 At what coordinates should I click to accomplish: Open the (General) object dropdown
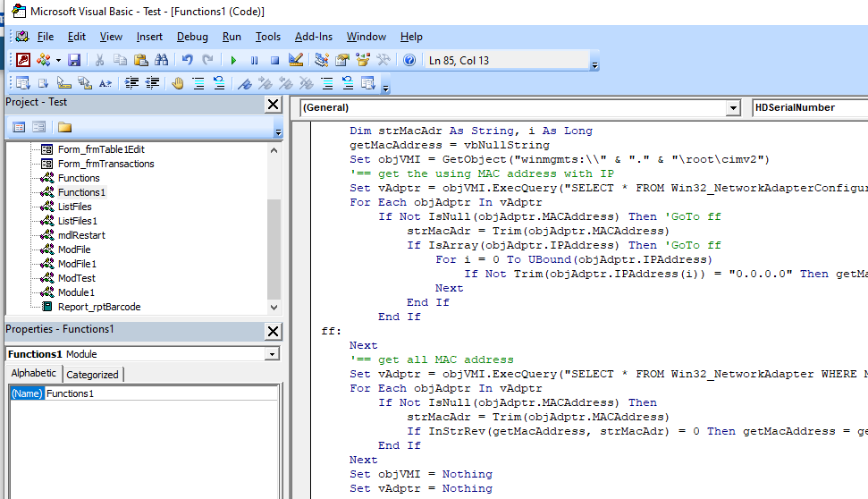tap(733, 108)
